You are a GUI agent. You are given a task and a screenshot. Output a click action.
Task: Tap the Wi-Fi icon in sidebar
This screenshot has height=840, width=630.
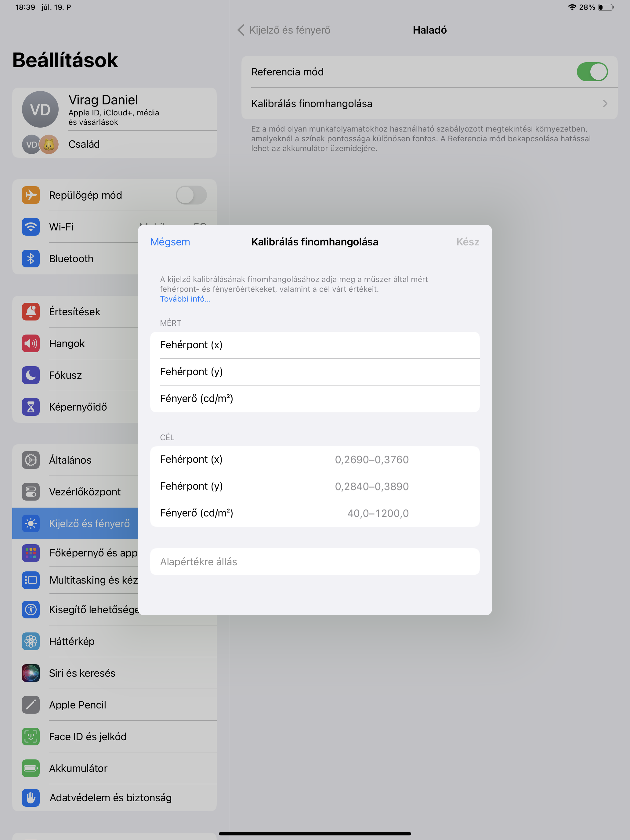[x=31, y=227]
